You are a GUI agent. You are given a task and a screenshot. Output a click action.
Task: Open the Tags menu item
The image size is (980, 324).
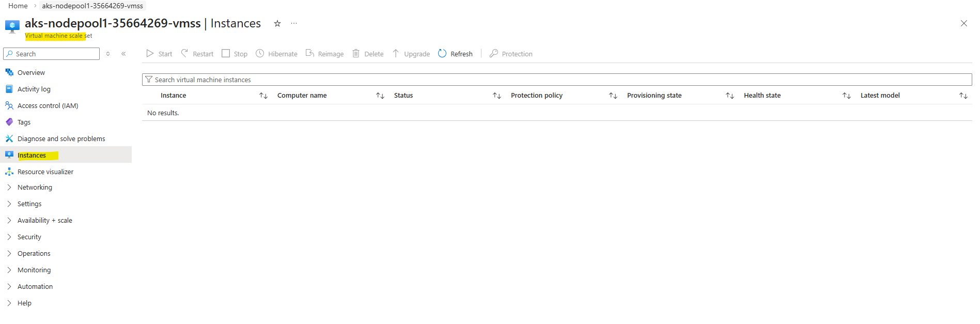pyautogui.click(x=24, y=122)
